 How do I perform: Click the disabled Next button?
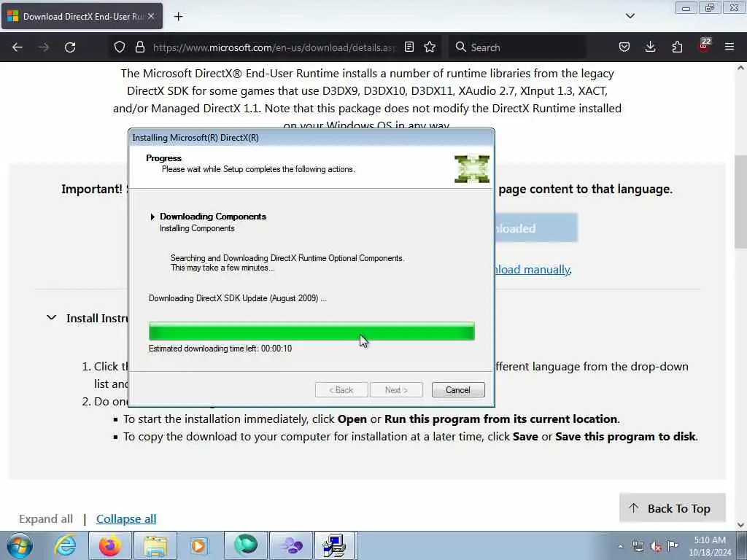(x=396, y=390)
